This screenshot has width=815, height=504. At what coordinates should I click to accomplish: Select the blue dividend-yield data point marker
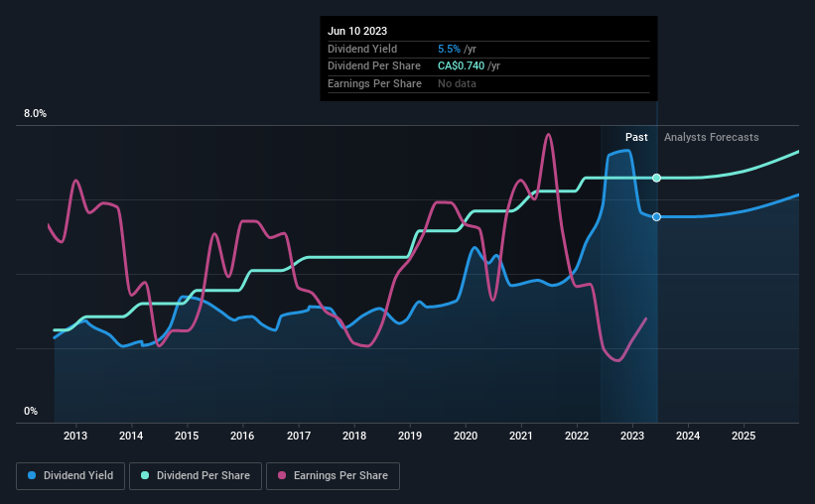click(656, 216)
